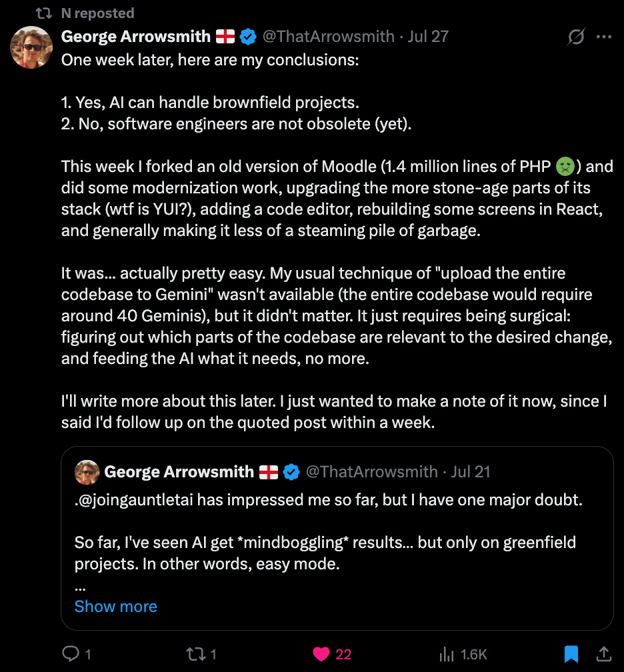624x672 pixels.
Task: Click the share upload icon
Action: tap(603, 654)
